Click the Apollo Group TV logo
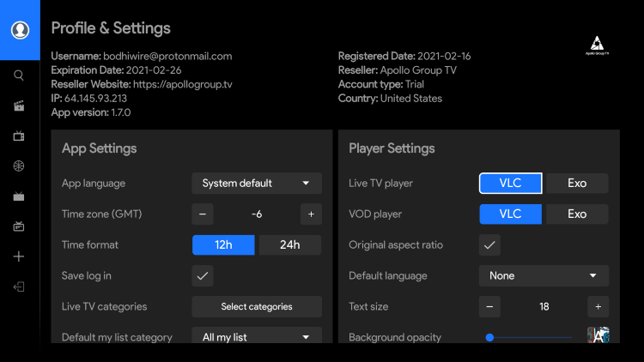This screenshot has height=362, width=644. point(597,45)
